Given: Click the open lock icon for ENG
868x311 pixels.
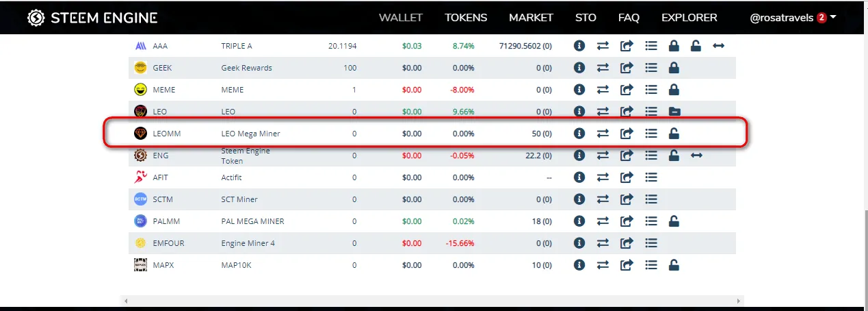Looking at the screenshot, I should [674, 155].
